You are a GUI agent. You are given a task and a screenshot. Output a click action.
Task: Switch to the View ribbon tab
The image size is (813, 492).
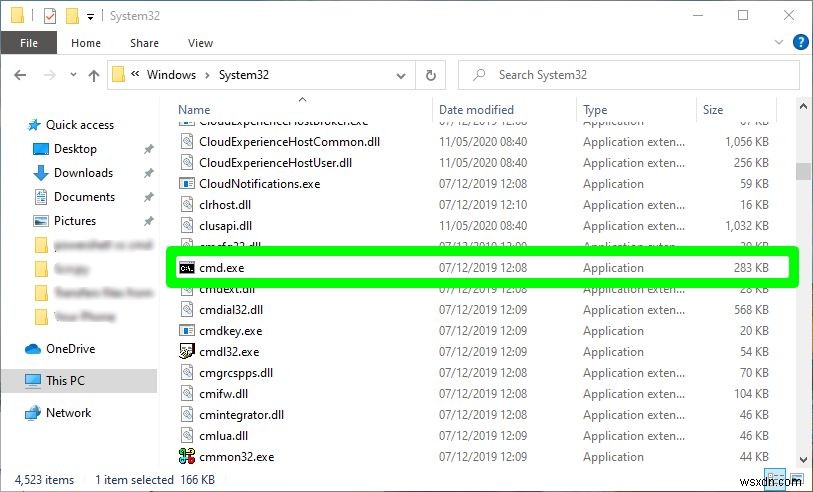pyautogui.click(x=200, y=43)
